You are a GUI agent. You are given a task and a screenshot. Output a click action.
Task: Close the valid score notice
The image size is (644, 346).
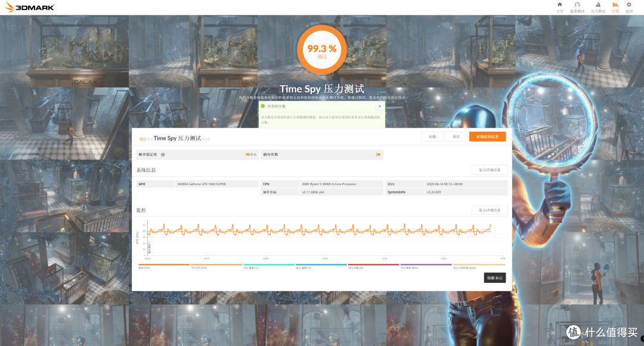(379, 106)
